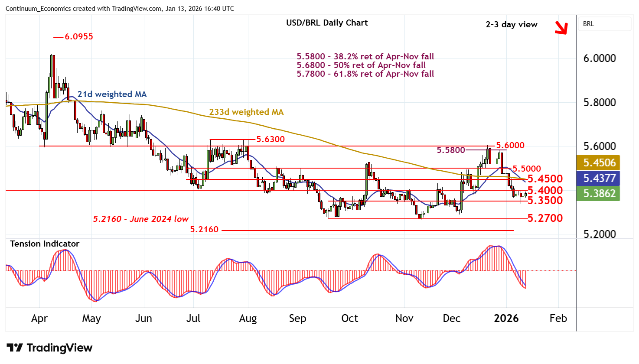The image size is (639, 364).
Task: Click the USD/BRL Daily Chart title
Action: click(327, 23)
